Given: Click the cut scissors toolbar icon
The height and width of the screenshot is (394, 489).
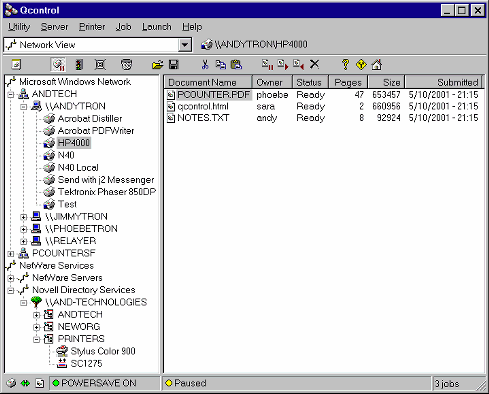Looking at the screenshot, I should (205, 65).
